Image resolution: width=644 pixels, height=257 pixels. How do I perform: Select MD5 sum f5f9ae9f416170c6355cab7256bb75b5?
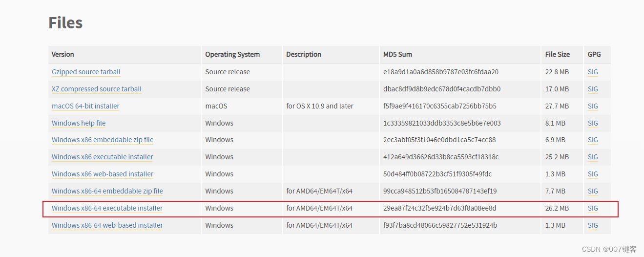tap(440, 106)
